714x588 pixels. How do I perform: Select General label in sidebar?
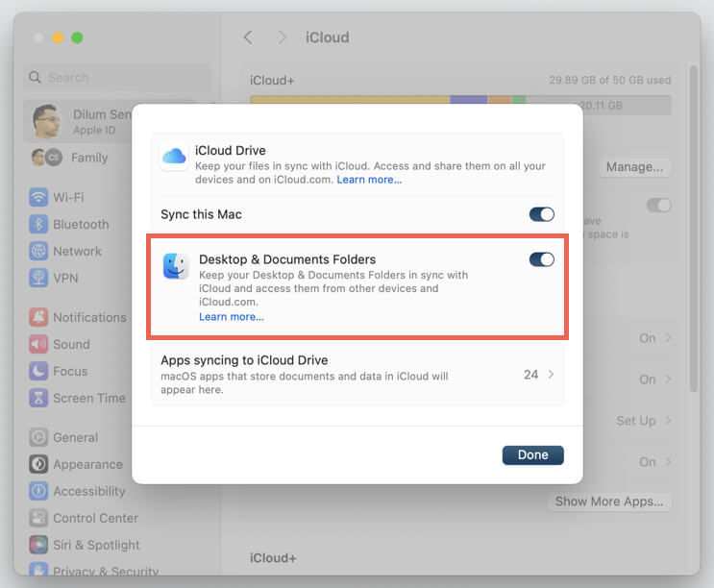point(76,437)
